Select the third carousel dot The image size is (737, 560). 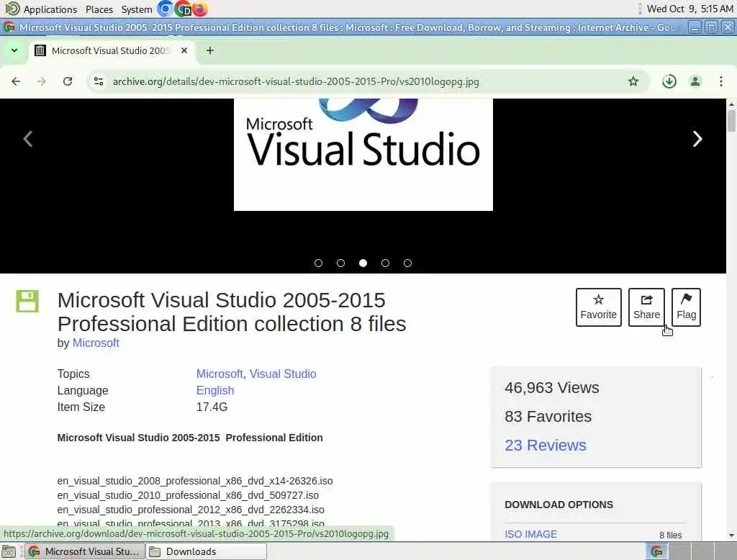click(x=363, y=263)
